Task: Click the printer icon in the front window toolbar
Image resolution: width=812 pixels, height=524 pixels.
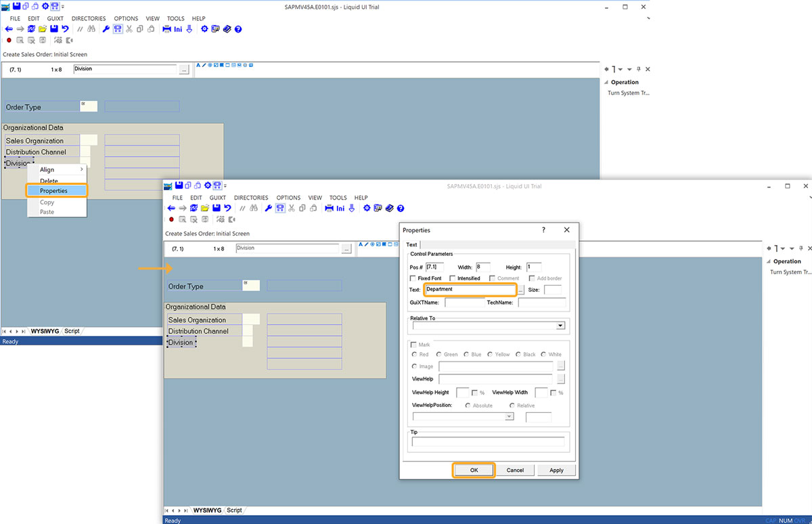Action: (329, 209)
